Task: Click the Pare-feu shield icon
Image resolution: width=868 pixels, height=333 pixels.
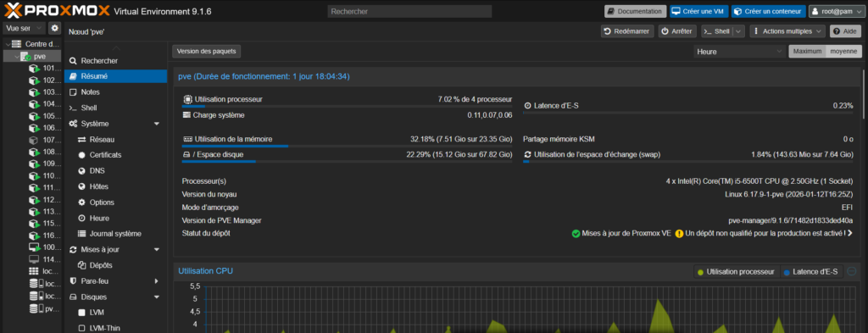Action: point(73,281)
